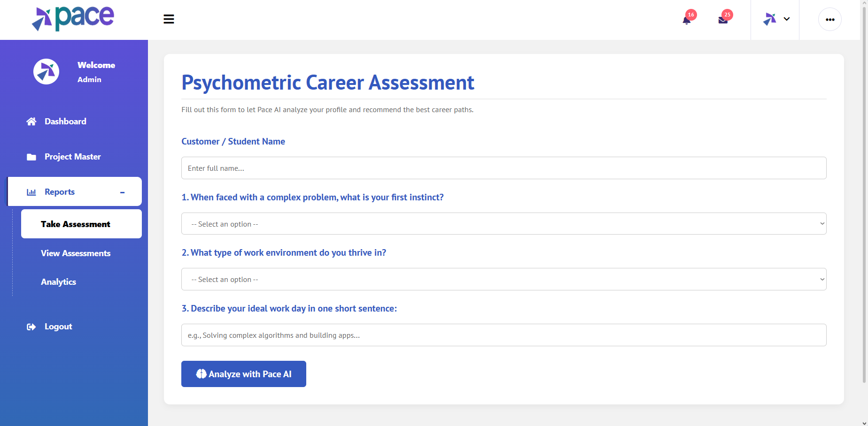868x426 pixels.
Task: Open the first instinct question dropdown
Action: click(x=504, y=224)
